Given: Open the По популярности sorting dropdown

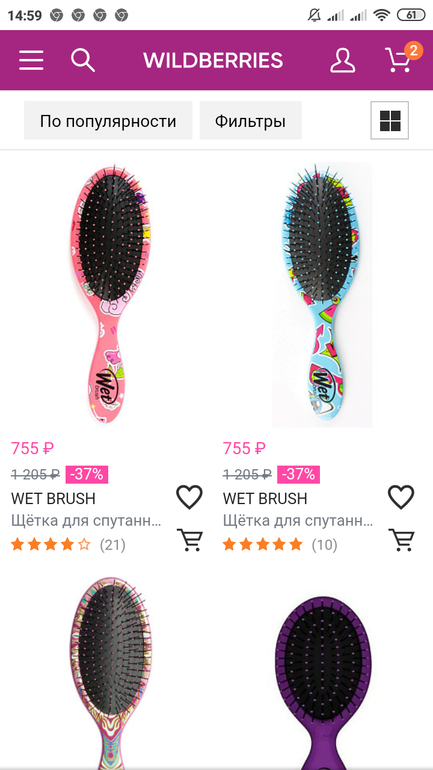Looking at the screenshot, I should point(108,121).
